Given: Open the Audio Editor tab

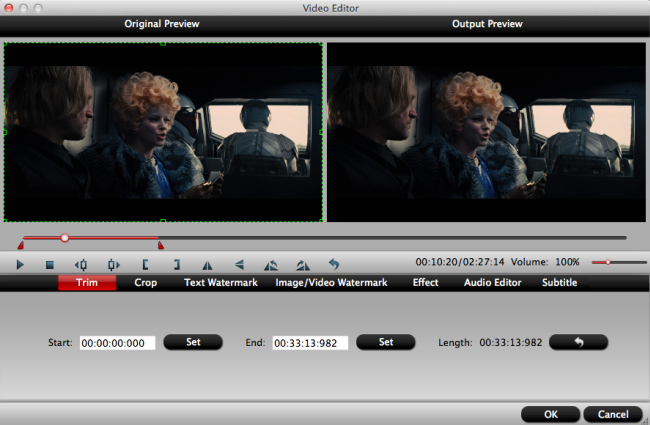Looking at the screenshot, I should point(492,282).
